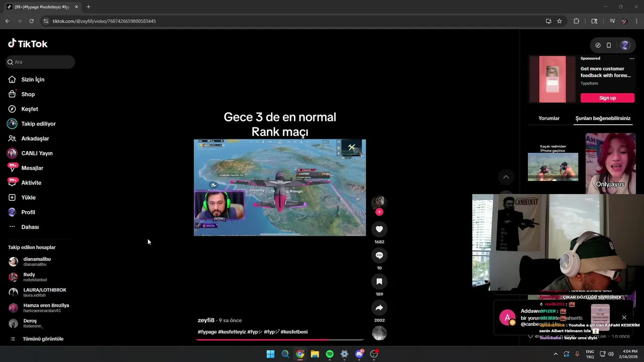Open the creator avatar beside the video
This screenshot has height=362, width=644.
point(378,202)
